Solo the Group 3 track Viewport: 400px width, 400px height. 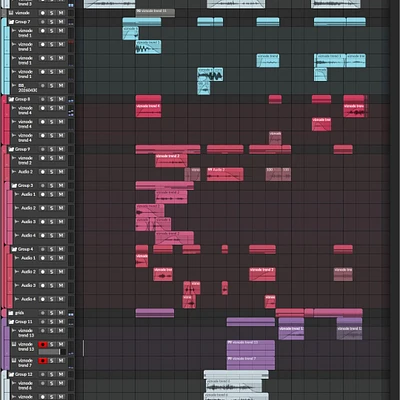coord(52,186)
